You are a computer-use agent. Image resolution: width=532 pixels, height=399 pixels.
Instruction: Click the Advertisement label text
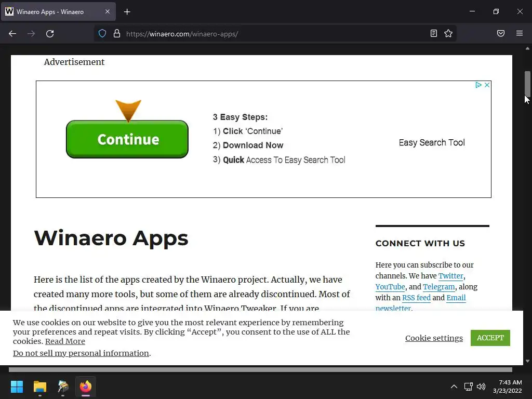[74, 62]
